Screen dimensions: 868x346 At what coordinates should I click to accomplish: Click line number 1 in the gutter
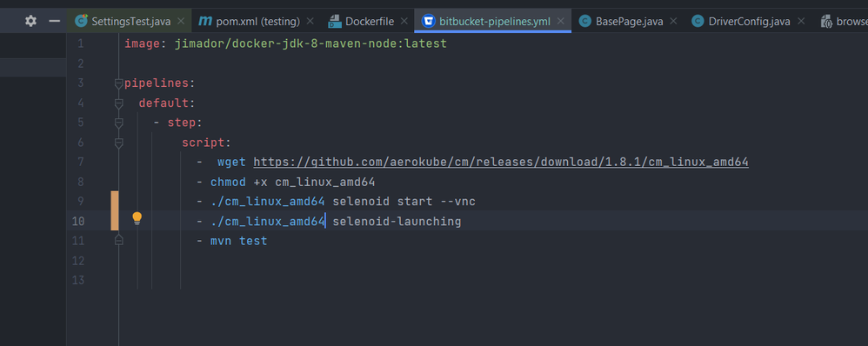point(81,43)
